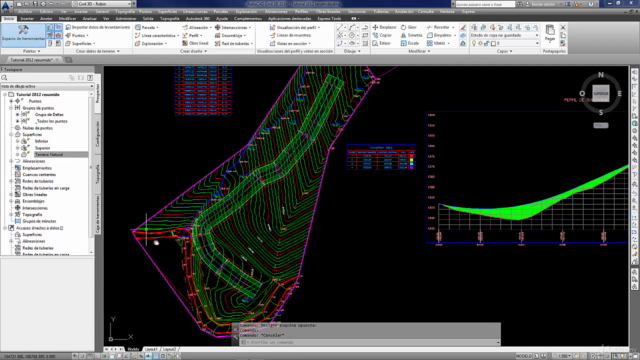This screenshot has height=360, width=640.
Task: Open the vista de dibujo activo dropdown
Action: [x=47, y=87]
